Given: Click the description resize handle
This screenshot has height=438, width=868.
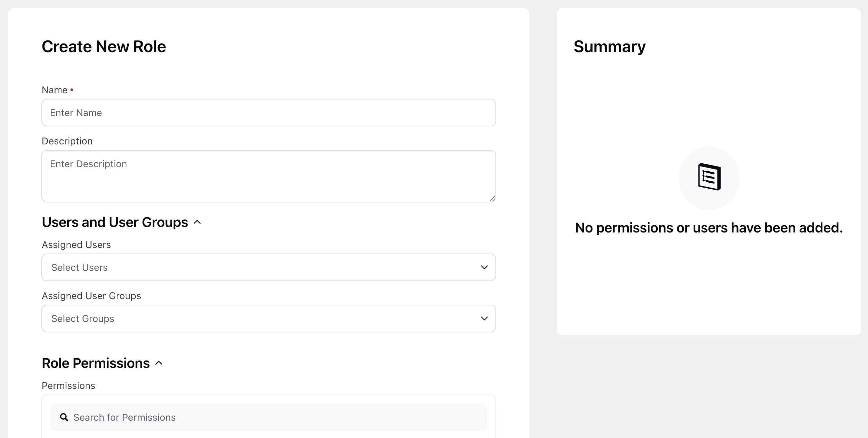Looking at the screenshot, I should pos(492,198).
